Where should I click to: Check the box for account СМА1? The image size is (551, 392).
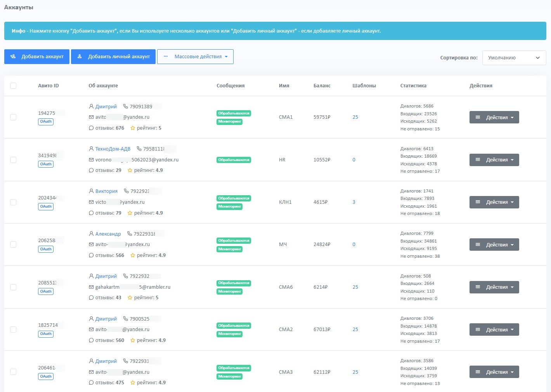coord(13,117)
